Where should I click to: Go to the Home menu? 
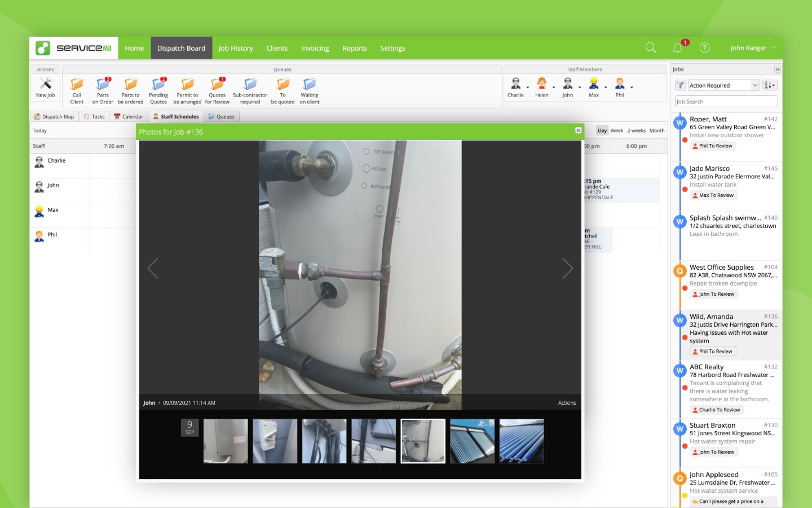coord(134,48)
